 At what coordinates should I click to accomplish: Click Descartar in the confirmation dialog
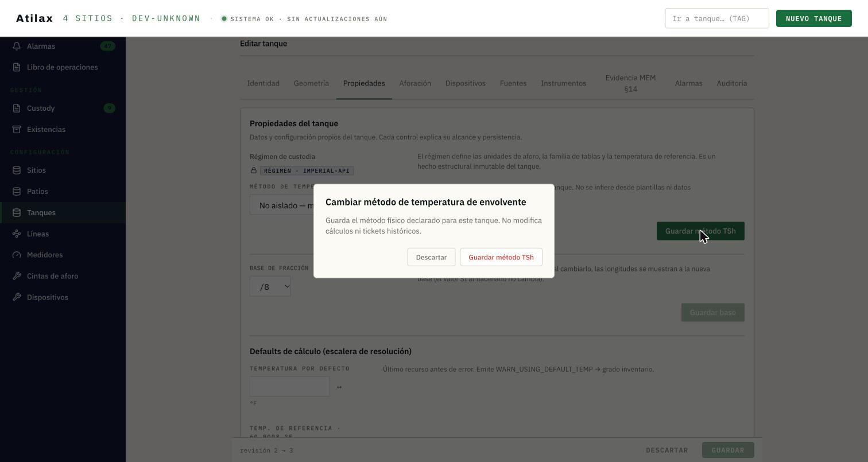pos(431,257)
